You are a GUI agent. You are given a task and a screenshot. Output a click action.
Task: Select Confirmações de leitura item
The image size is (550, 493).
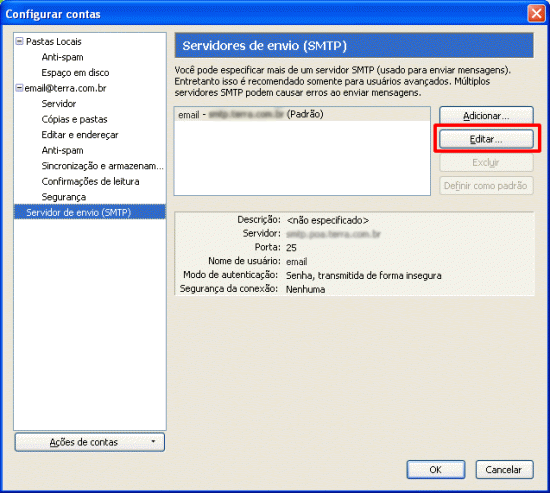click(90, 181)
